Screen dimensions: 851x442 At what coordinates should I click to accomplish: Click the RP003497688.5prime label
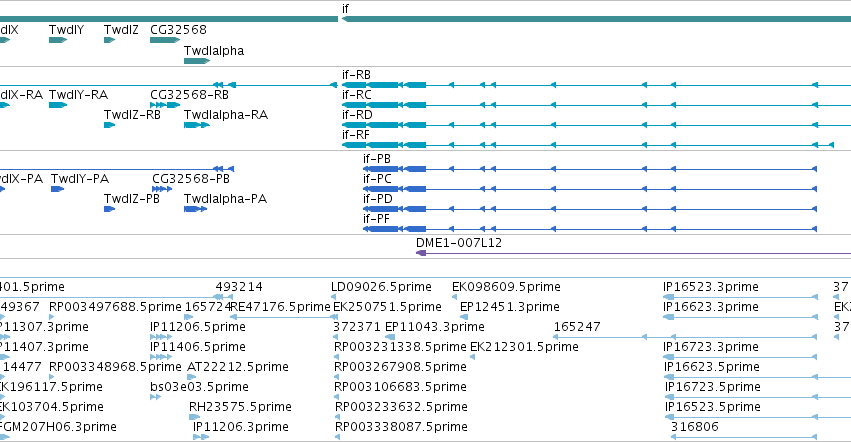pyautogui.click(x=115, y=307)
